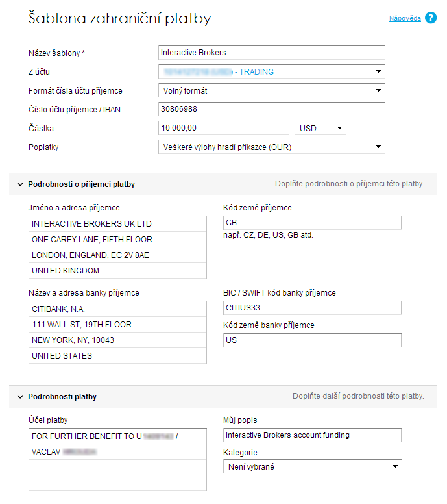Click the Můj popis description field
Viewport: 447px width, 504px height.
click(311, 435)
